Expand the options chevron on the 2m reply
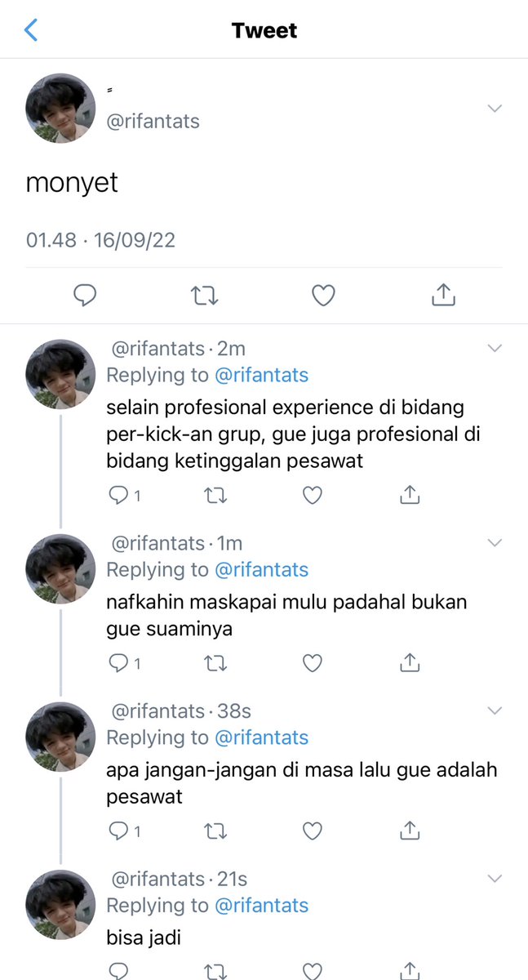 click(495, 349)
